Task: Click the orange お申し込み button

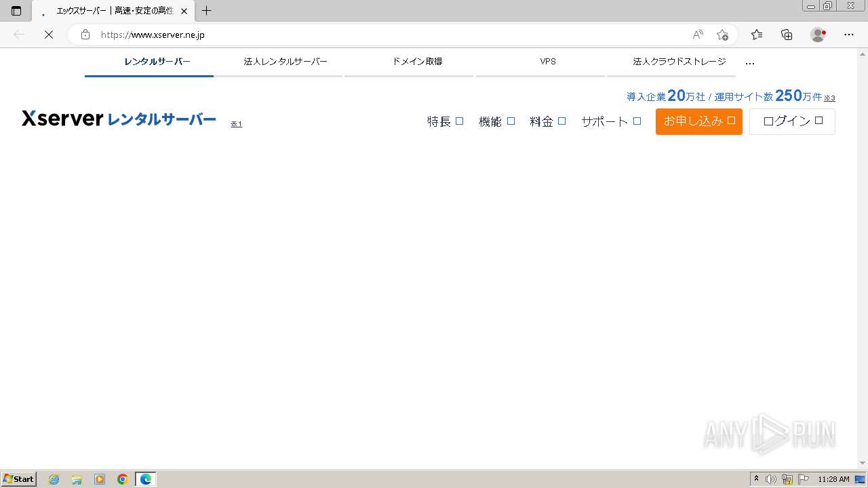Action: tap(699, 121)
